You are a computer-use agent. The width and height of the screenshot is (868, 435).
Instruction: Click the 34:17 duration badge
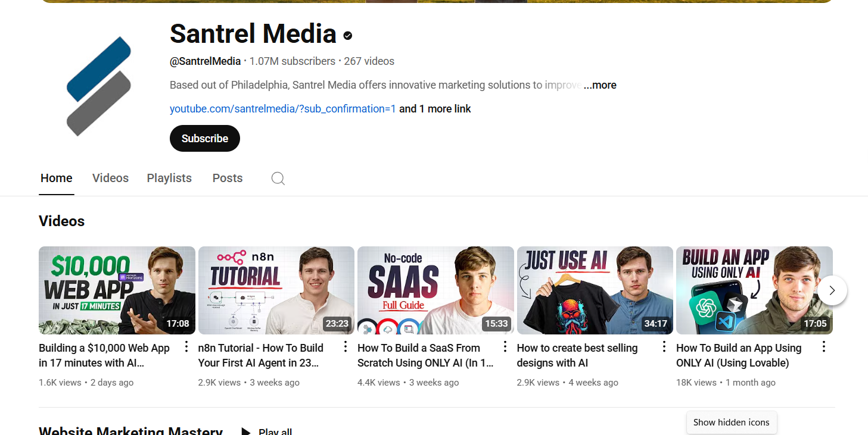click(655, 324)
